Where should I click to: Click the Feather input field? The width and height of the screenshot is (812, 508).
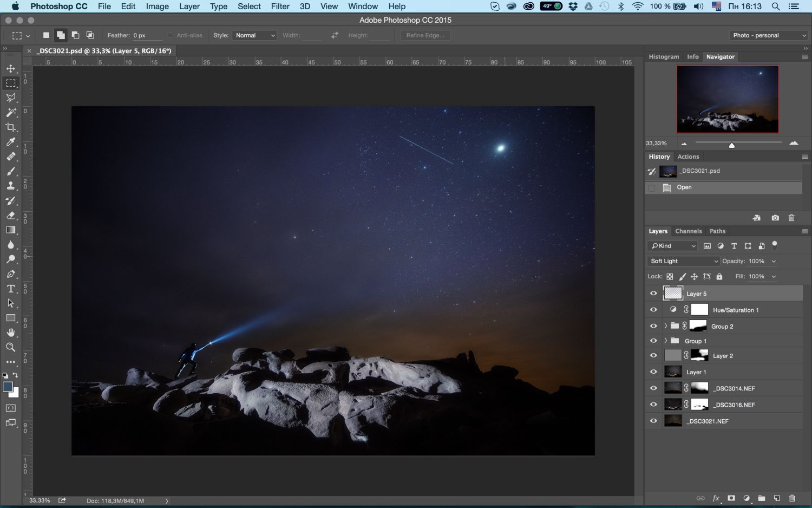point(147,35)
